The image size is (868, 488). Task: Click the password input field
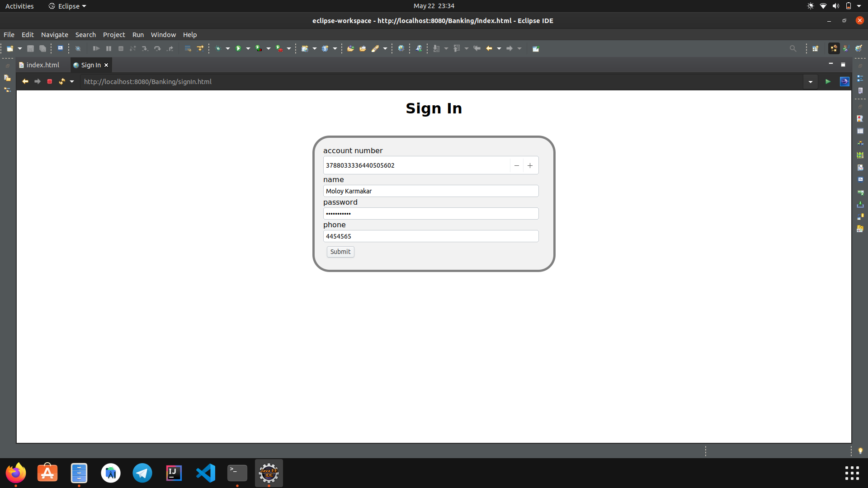click(430, 213)
